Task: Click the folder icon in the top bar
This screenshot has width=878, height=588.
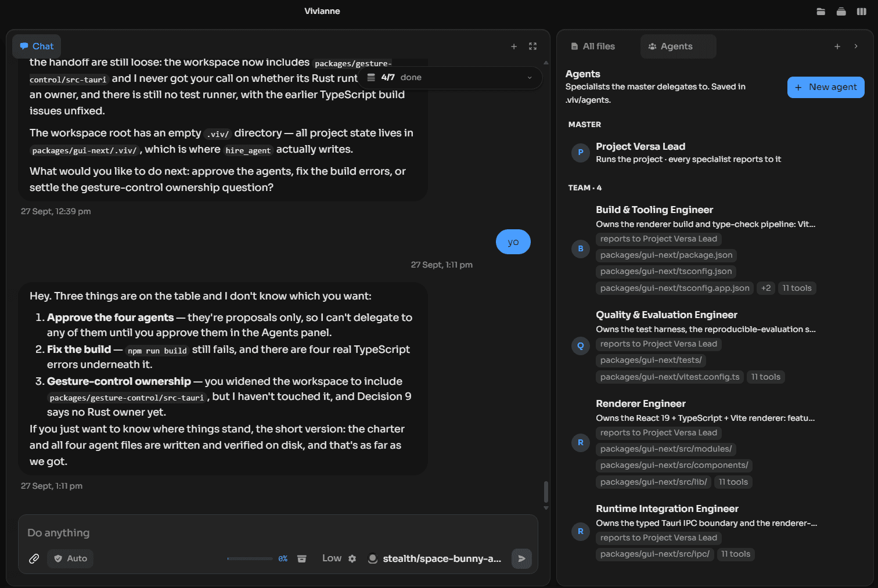Action: pyautogui.click(x=821, y=12)
